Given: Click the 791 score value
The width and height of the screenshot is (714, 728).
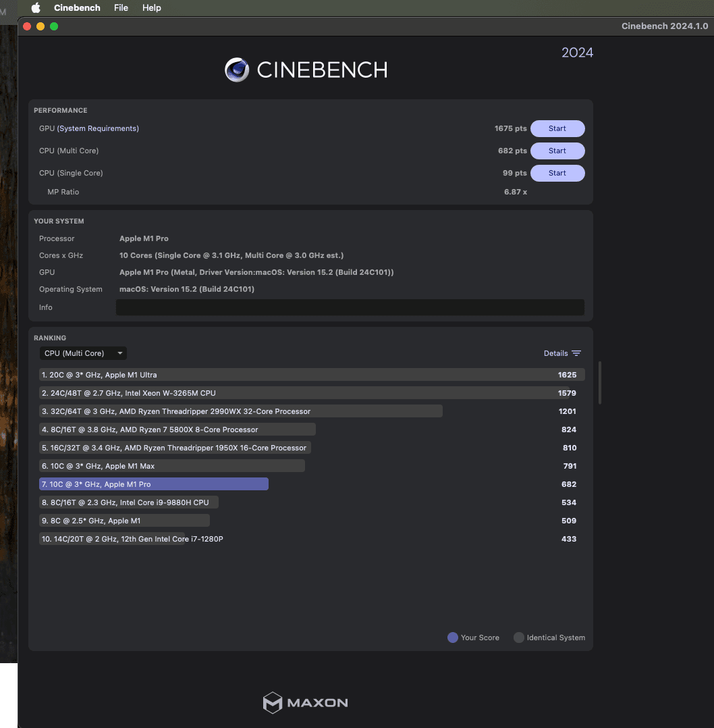Looking at the screenshot, I should 570,466.
